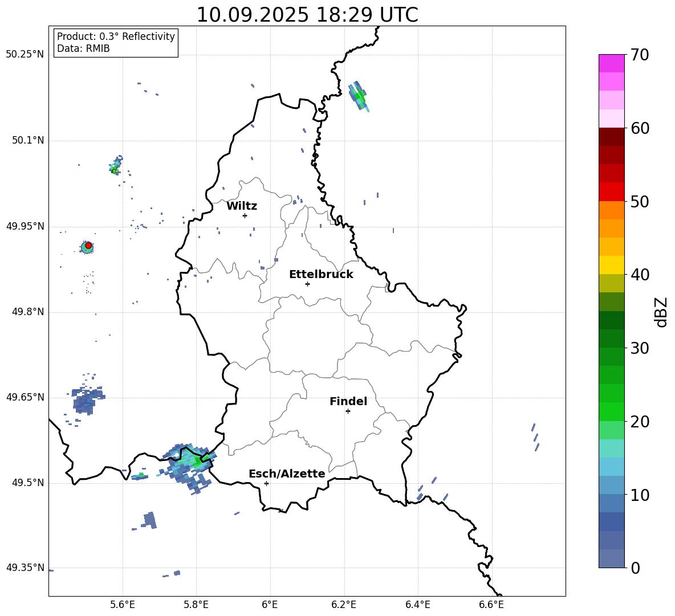Viewport: 675px width, 616px height.
Task: Click the yellow colorbar swatch at 40
Action: click(x=611, y=265)
